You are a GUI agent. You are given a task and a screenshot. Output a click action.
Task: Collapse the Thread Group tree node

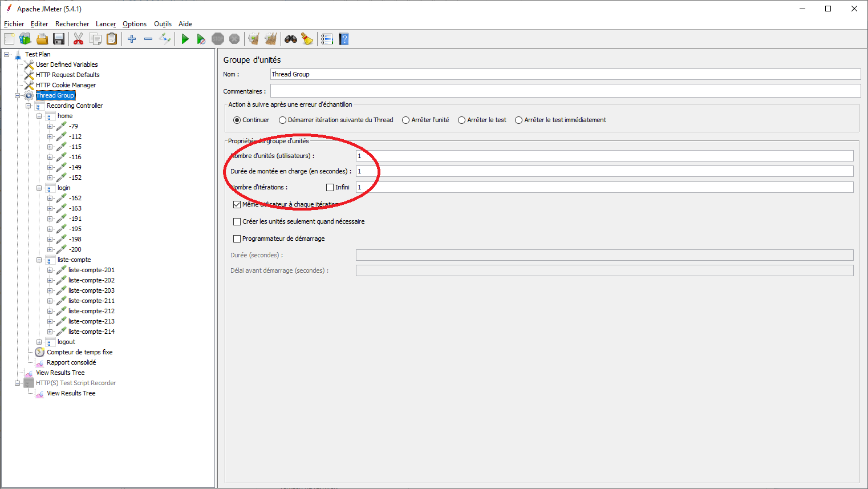[18, 95]
